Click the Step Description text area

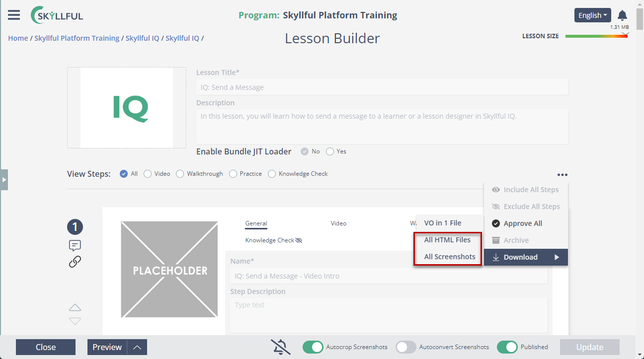tap(389, 315)
